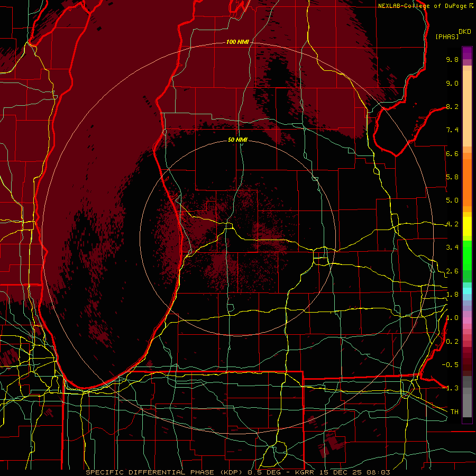This screenshot has height=476, width=476.
Task: Click the light peach segment of color bar
Action: [467, 108]
